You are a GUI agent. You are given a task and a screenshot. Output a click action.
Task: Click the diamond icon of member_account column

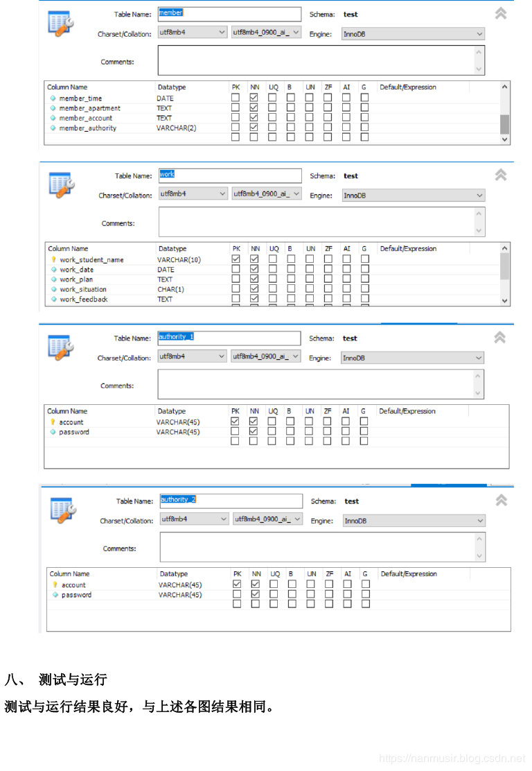(x=53, y=118)
